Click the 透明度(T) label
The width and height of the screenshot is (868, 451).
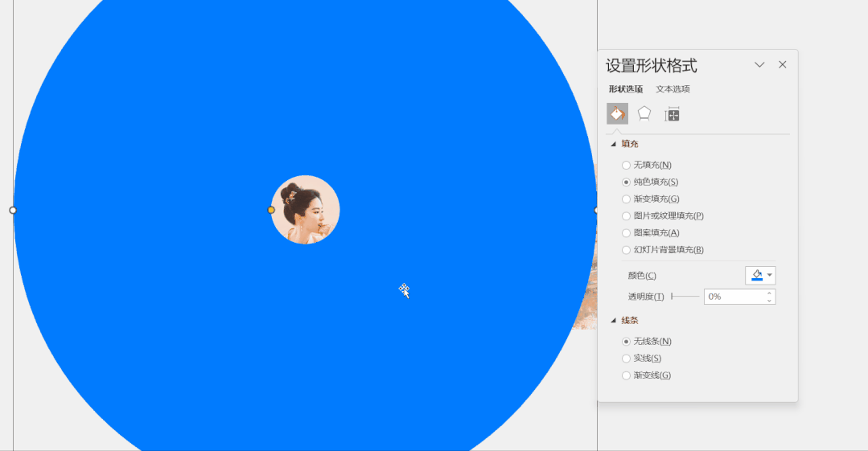pos(645,297)
